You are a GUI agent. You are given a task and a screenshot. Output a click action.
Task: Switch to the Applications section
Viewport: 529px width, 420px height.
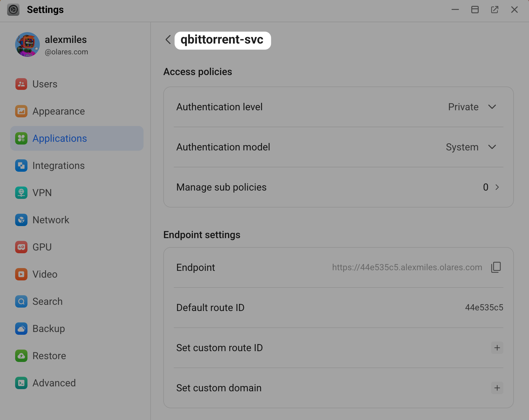pyautogui.click(x=60, y=138)
